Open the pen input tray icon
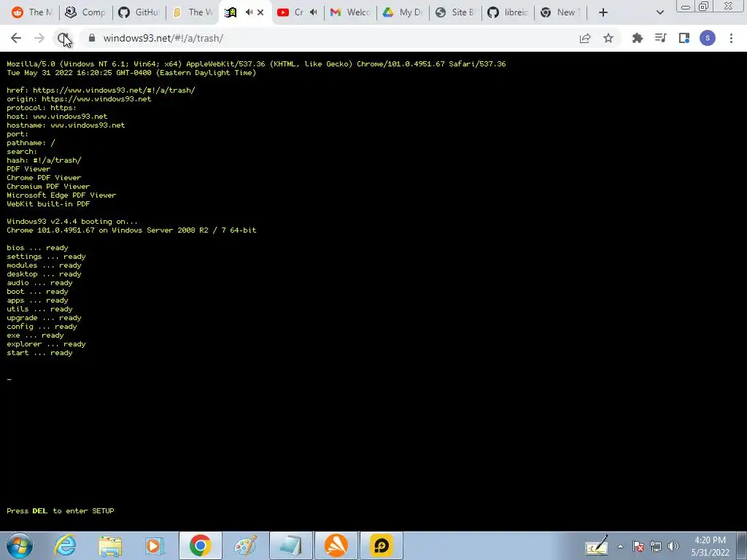 597,545
